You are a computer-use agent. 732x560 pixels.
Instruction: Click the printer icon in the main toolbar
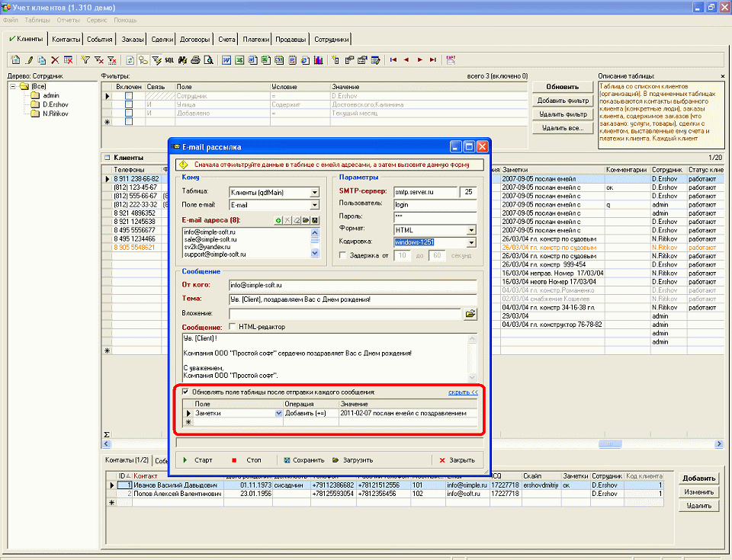[195, 59]
